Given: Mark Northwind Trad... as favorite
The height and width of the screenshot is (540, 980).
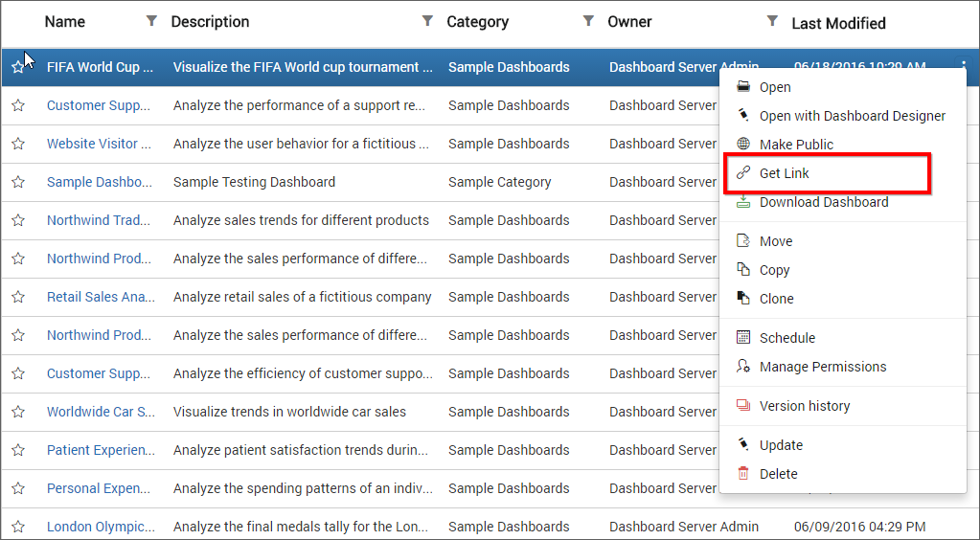Looking at the screenshot, I should click(18, 220).
